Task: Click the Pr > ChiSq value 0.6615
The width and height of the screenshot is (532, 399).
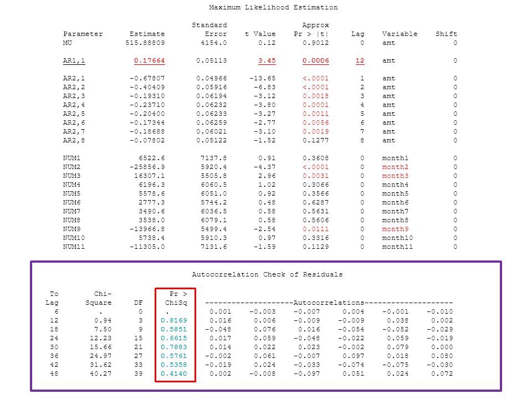Action: pyautogui.click(x=174, y=338)
